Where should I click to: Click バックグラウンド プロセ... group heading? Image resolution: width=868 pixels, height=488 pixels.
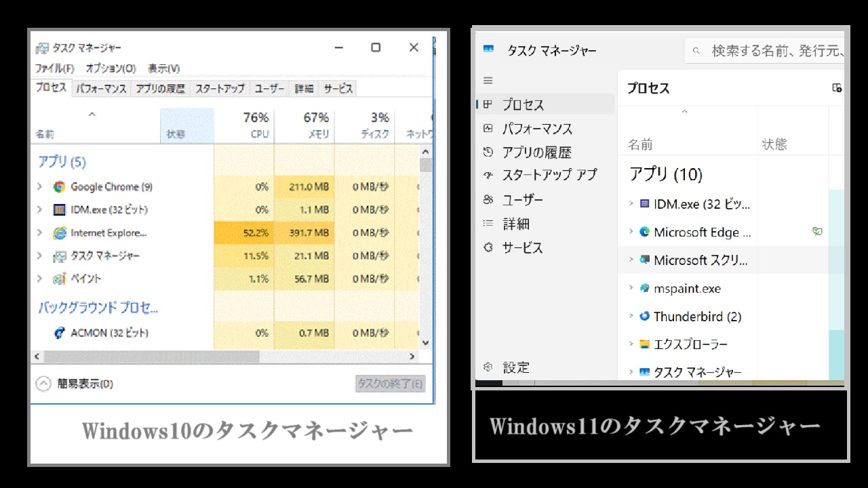[98, 308]
